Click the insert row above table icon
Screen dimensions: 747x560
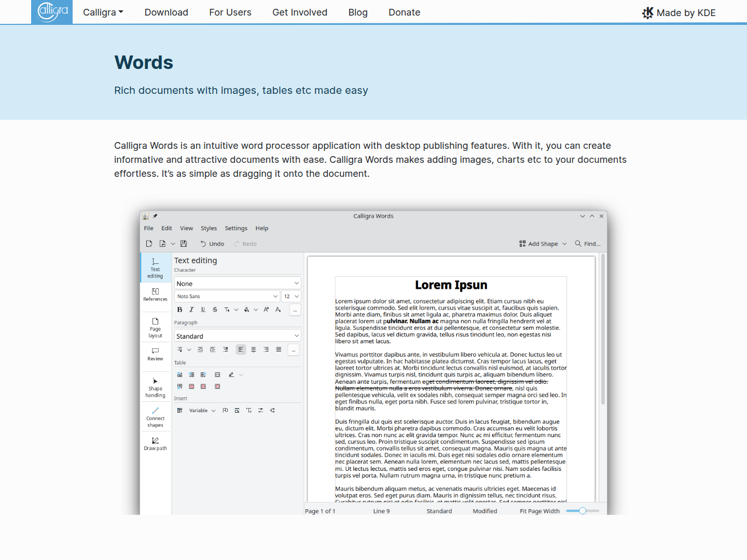click(180, 374)
